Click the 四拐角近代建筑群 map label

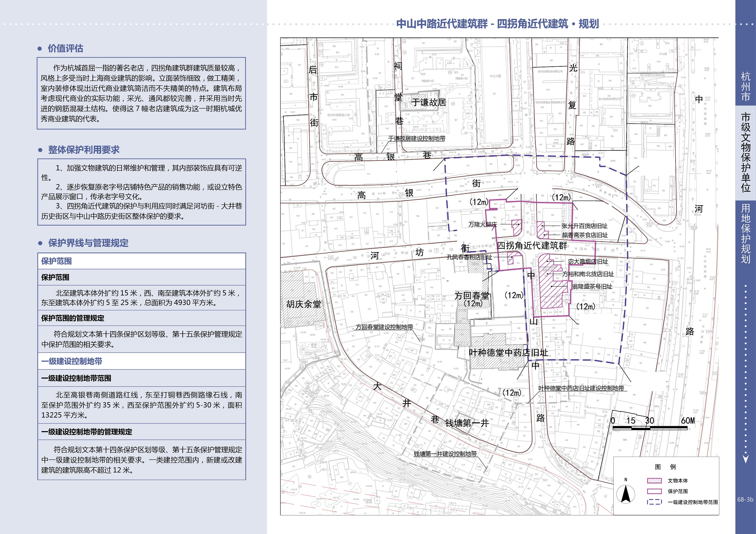(x=532, y=245)
